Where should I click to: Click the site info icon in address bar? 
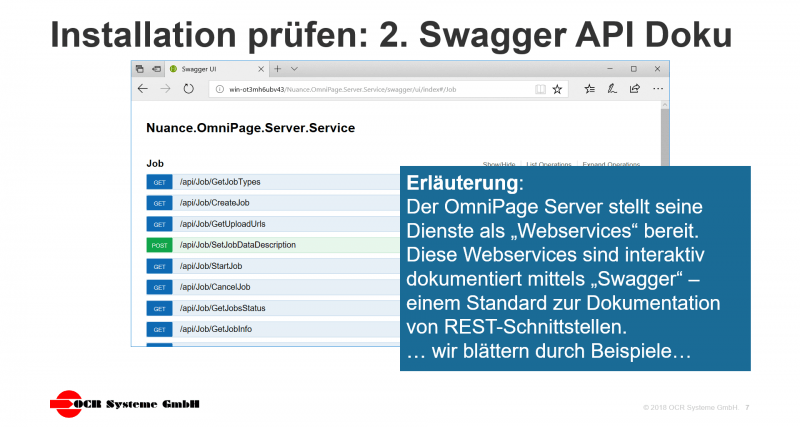pyautogui.click(x=220, y=89)
